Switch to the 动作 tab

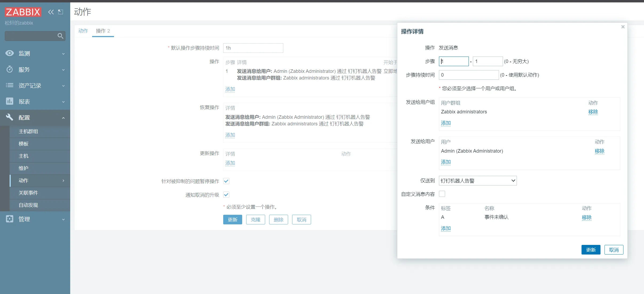[x=83, y=31]
